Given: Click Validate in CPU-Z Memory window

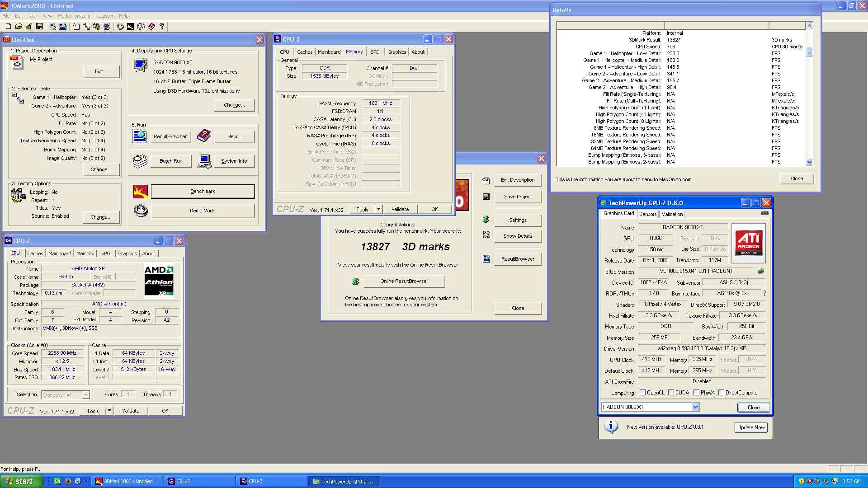Looking at the screenshot, I should point(400,209).
